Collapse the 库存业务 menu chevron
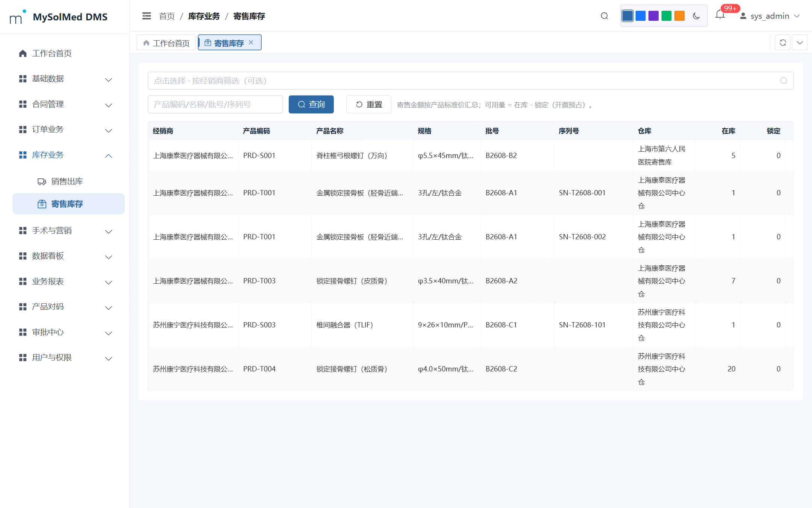The height and width of the screenshot is (508, 812). pyautogui.click(x=109, y=156)
